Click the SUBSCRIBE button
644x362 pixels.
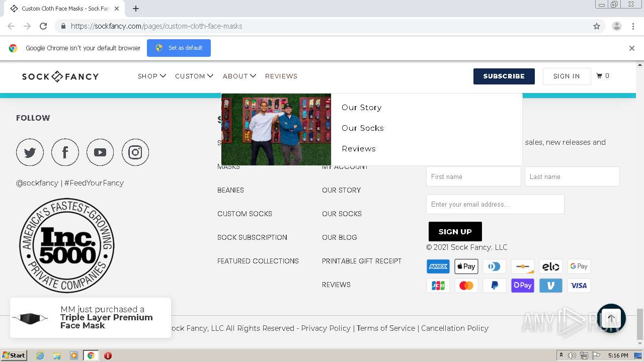(504, 76)
